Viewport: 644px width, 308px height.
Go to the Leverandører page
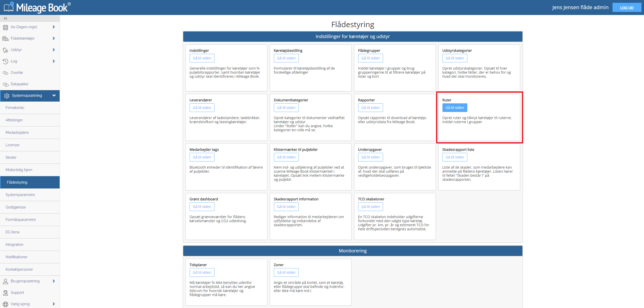tap(202, 108)
